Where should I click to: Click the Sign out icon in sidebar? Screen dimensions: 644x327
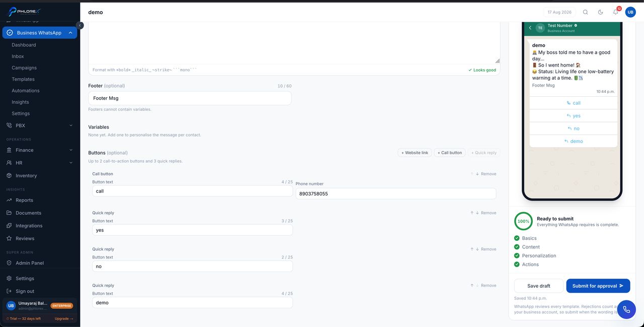coord(10,291)
